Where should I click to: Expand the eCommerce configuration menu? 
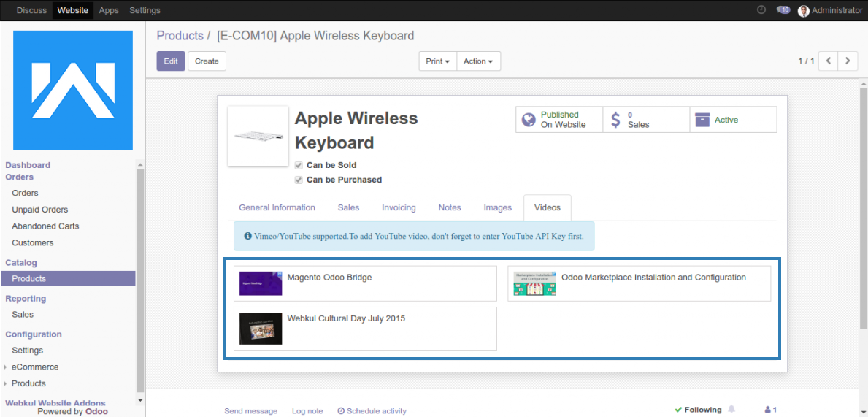(x=34, y=367)
